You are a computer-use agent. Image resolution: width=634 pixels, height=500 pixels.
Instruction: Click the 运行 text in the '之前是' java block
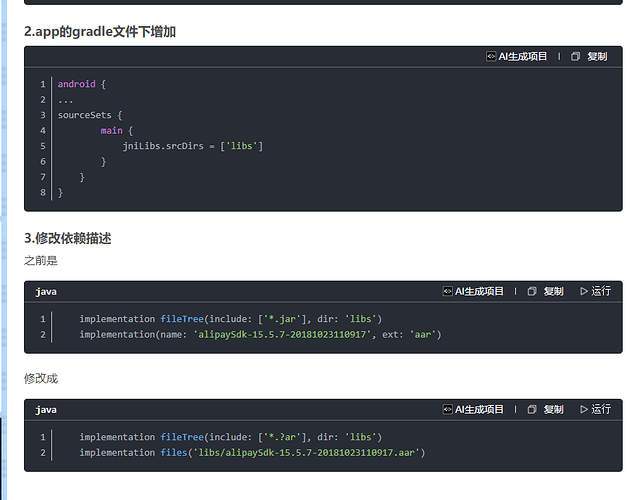601,291
